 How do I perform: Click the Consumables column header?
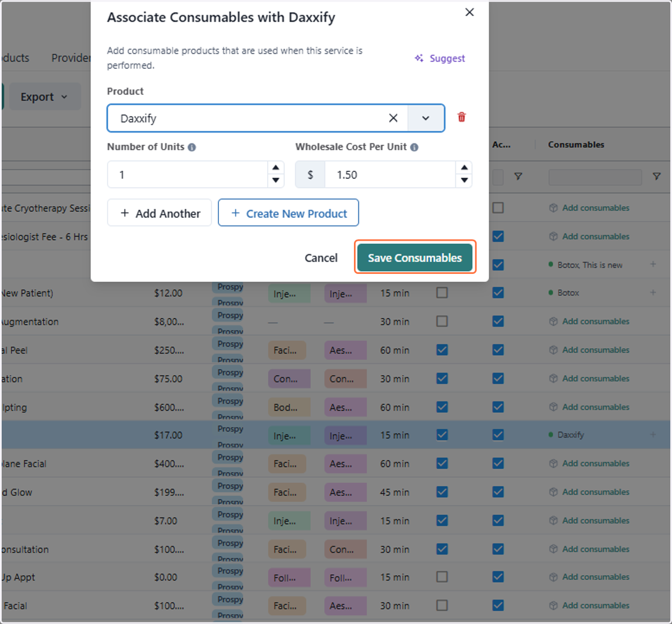[x=576, y=145]
